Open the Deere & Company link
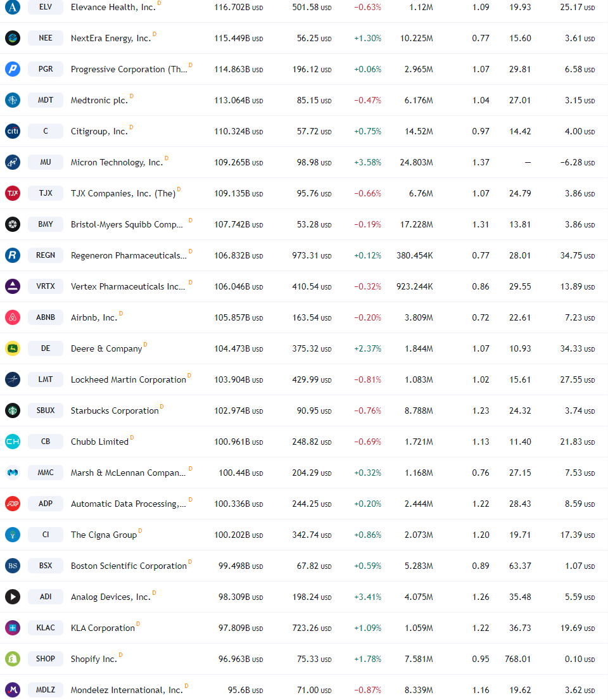This screenshot has width=608, height=700. click(x=106, y=348)
